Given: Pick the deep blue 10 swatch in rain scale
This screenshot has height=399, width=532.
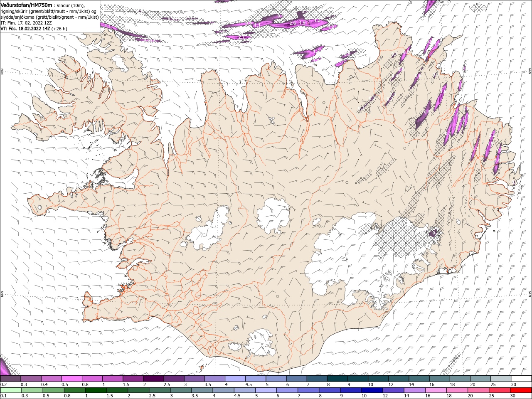Looking at the screenshot, I should (372, 390).
